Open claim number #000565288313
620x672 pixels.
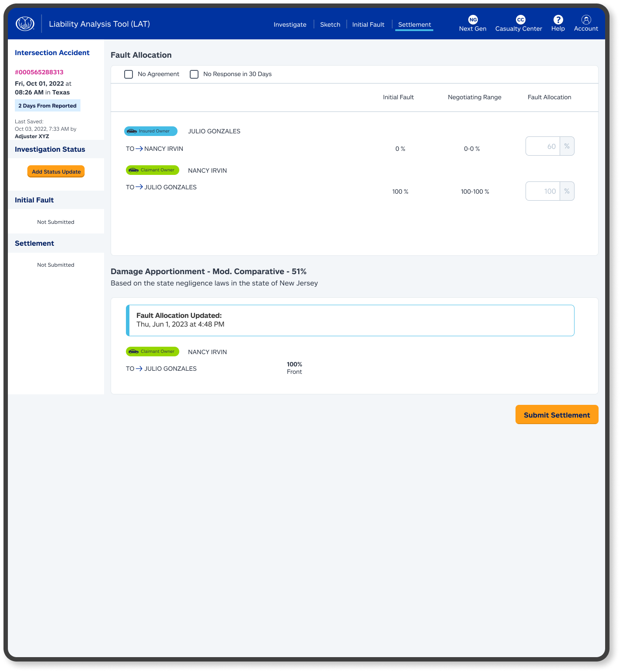(39, 72)
